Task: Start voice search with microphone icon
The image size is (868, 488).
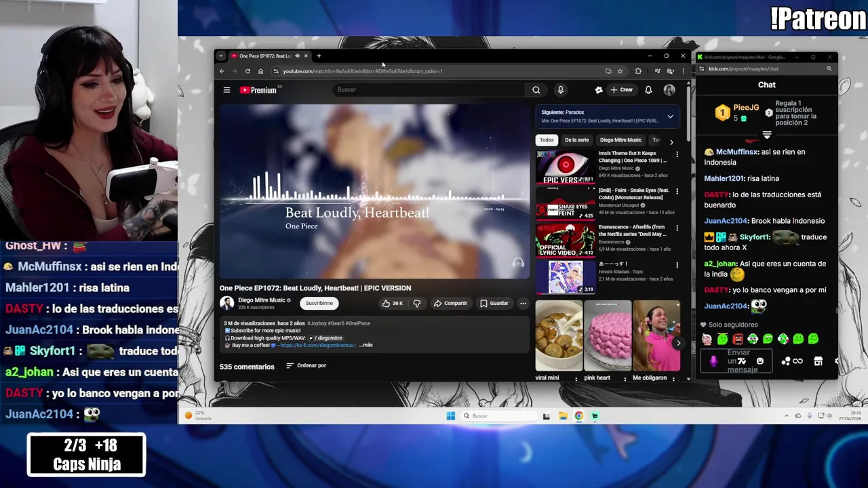Action: click(x=560, y=89)
